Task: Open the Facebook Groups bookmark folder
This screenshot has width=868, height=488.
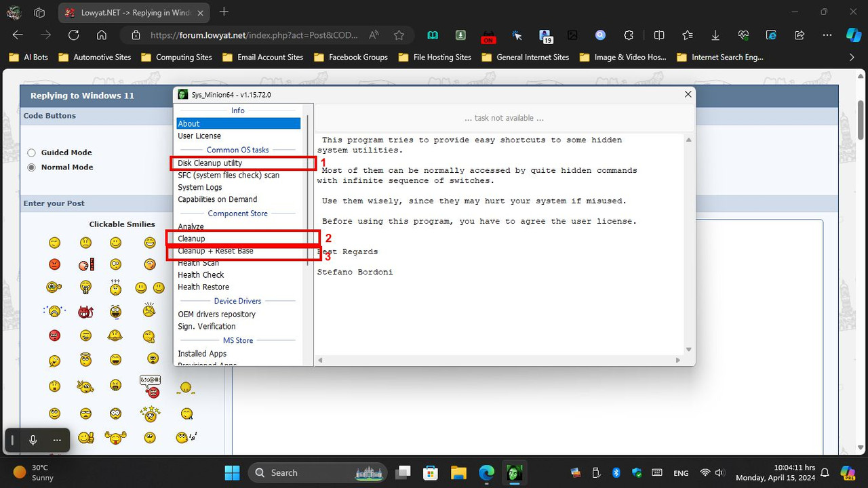Action: coord(351,57)
